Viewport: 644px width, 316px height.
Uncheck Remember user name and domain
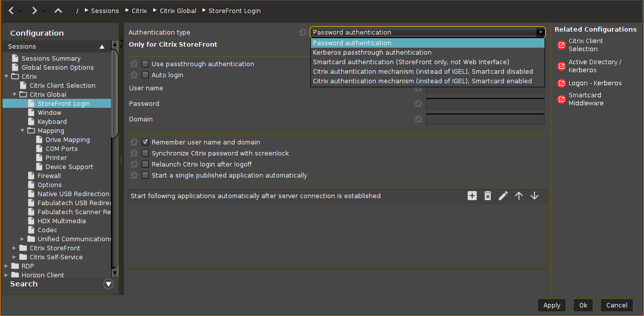[145, 142]
